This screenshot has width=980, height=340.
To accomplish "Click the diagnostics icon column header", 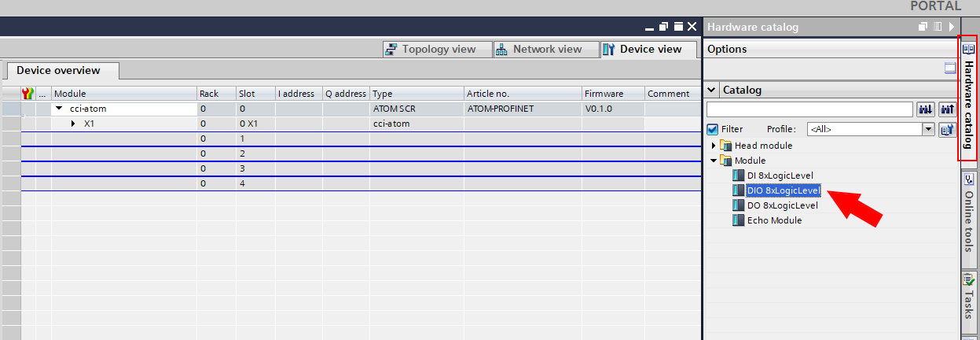I will (x=28, y=94).
